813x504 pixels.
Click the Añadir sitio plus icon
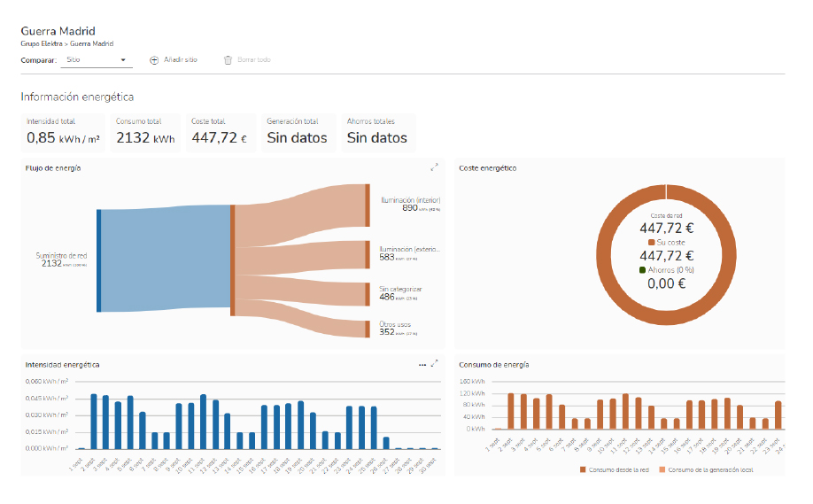pos(154,60)
